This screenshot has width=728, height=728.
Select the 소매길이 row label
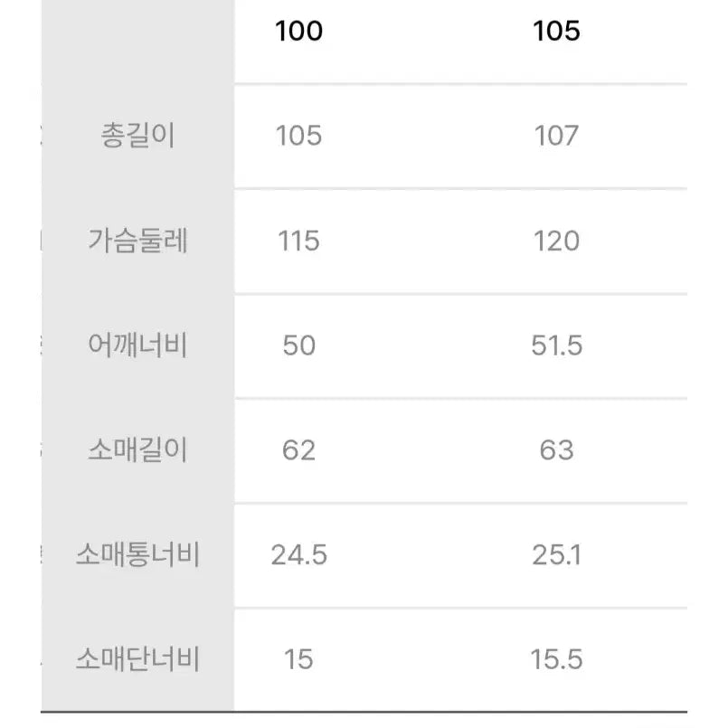pos(138,449)
